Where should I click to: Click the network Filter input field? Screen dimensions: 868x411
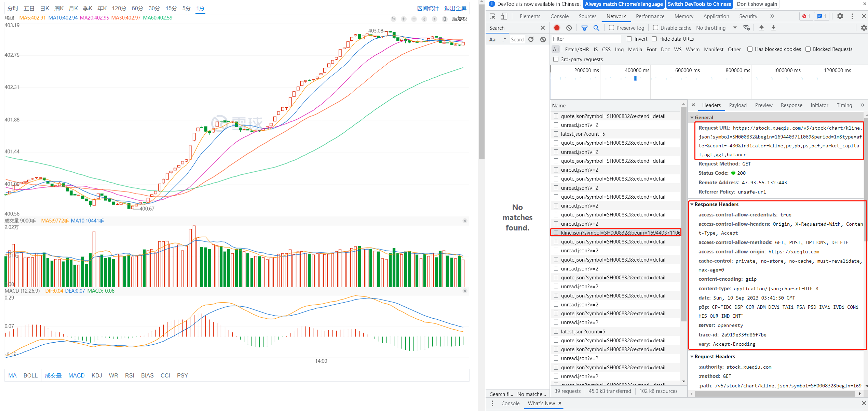(586, 39)
